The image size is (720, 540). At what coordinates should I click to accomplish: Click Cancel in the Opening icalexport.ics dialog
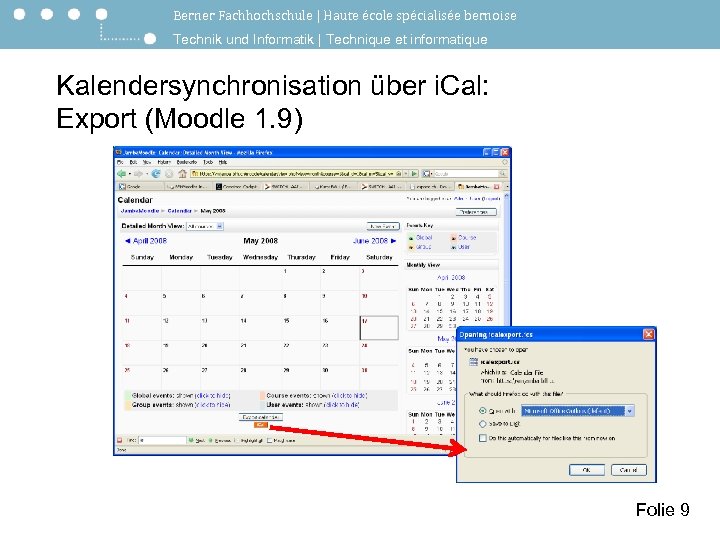tap(629, 470)
